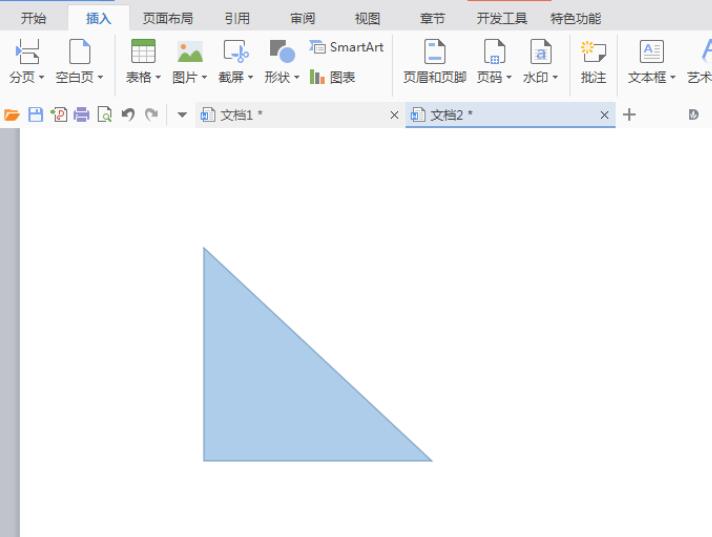Expand the 表格 dropdown arrow

click(x=158, y=78)
